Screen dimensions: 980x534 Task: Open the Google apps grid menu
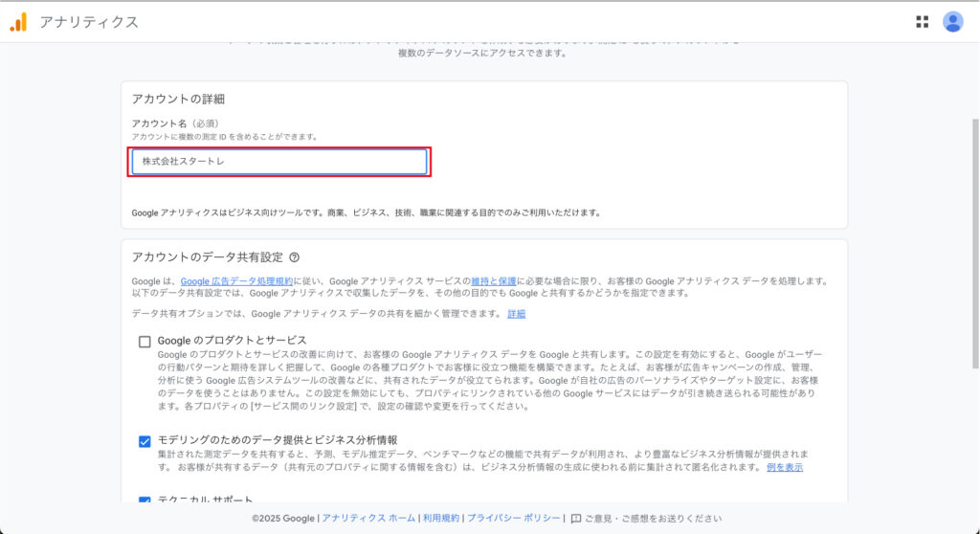922,22
